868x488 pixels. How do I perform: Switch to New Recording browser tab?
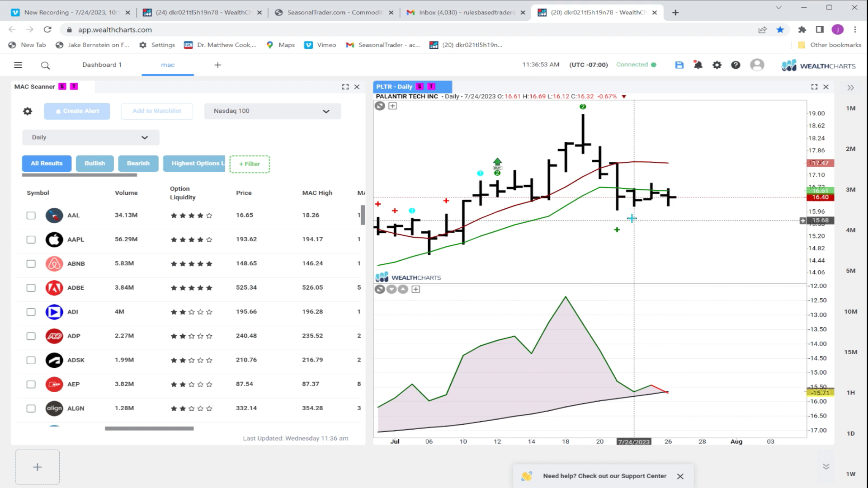[71, 13]
